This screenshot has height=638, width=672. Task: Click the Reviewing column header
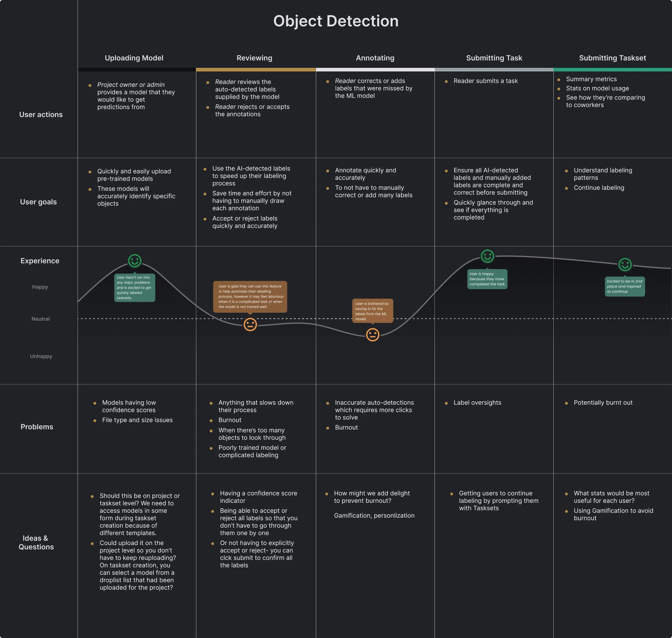(254, 58)
